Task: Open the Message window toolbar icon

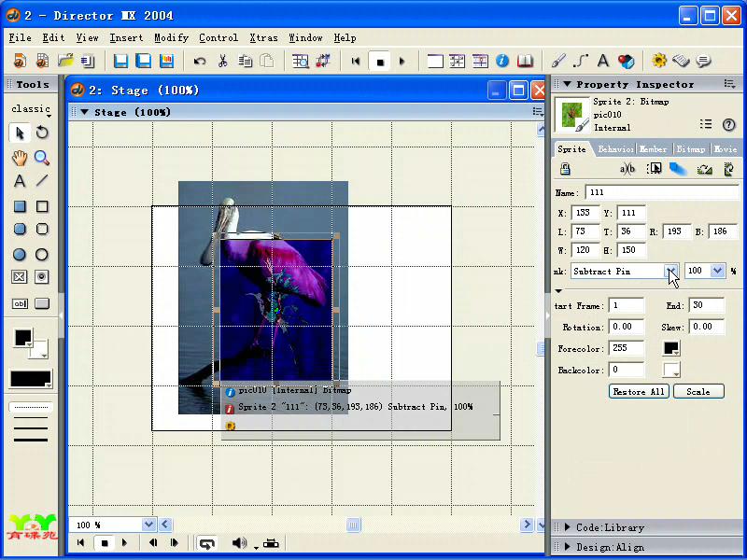Action: 704,61
